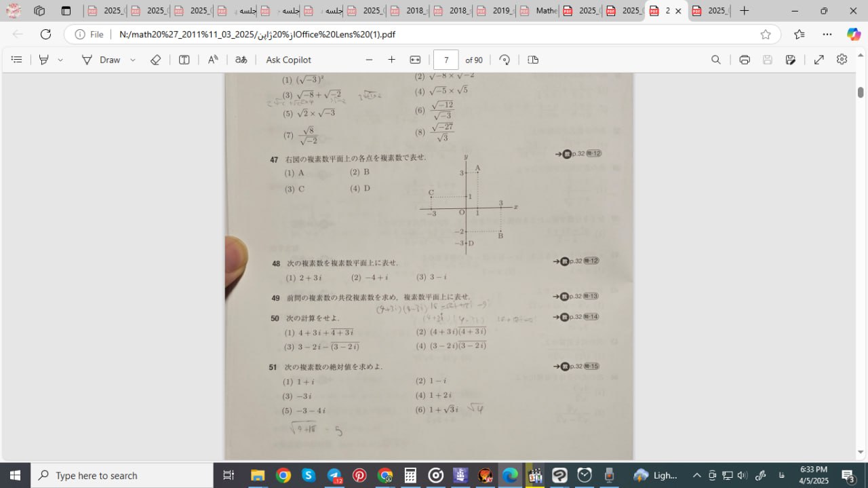Toggle the Highlight tool
The height and width of the screenshot is (488, 868).
pos(44,60)
